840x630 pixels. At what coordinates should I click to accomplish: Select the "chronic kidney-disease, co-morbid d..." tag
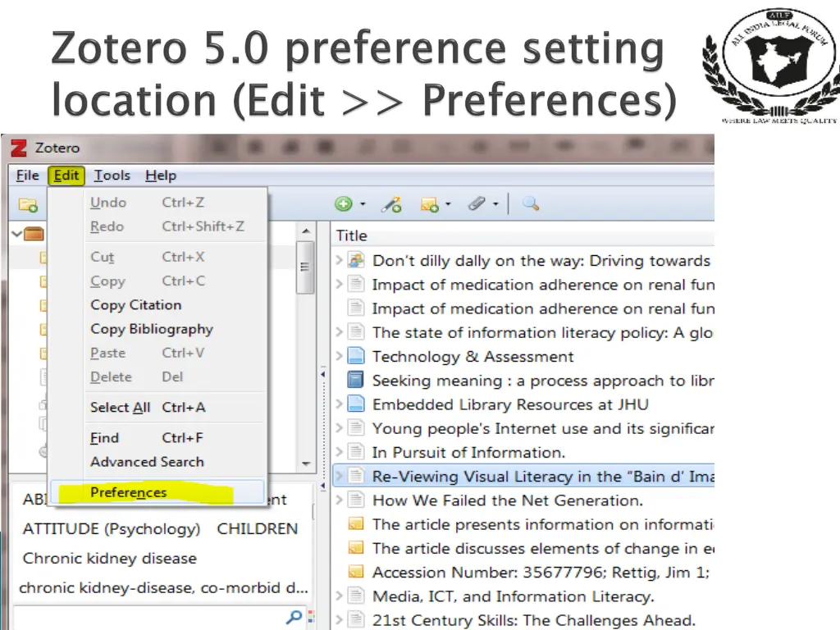163,587
